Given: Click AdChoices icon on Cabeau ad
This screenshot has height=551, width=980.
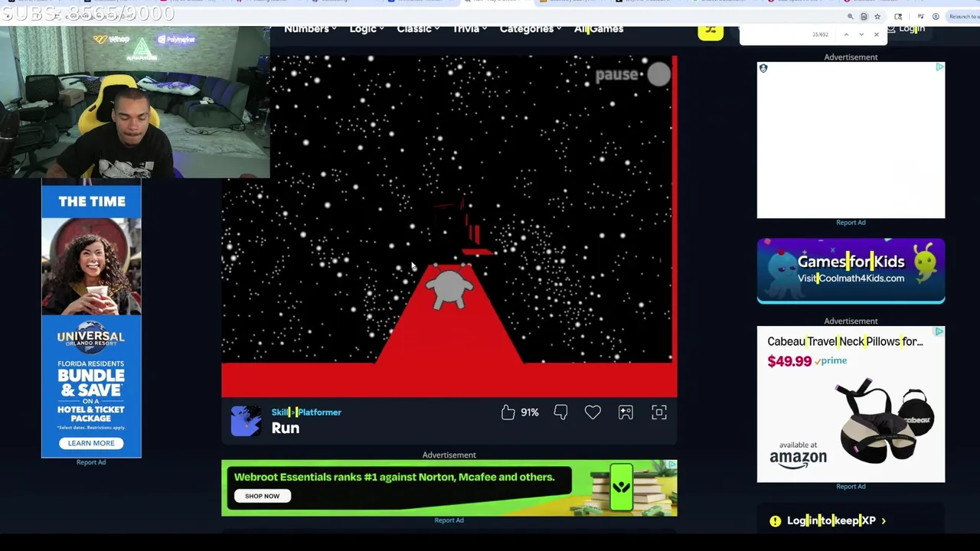Looking at the screenshot, I should (x=939, y=331).
